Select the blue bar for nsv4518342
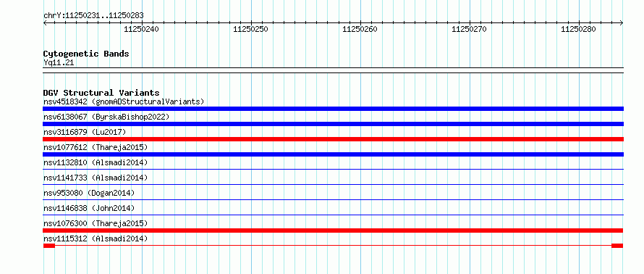Screen dimensions: 644x274 (x=333, y=109)
